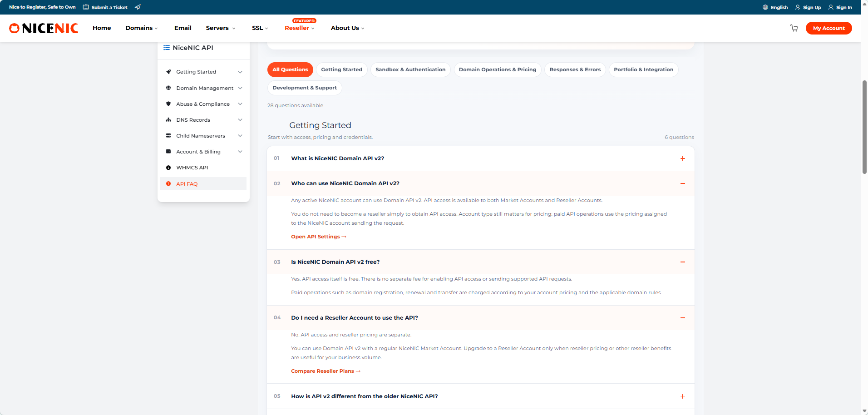This screenshot has width=868, height=415.
Task: Open API FAQ sidebar item
Action: pos(203,184)
